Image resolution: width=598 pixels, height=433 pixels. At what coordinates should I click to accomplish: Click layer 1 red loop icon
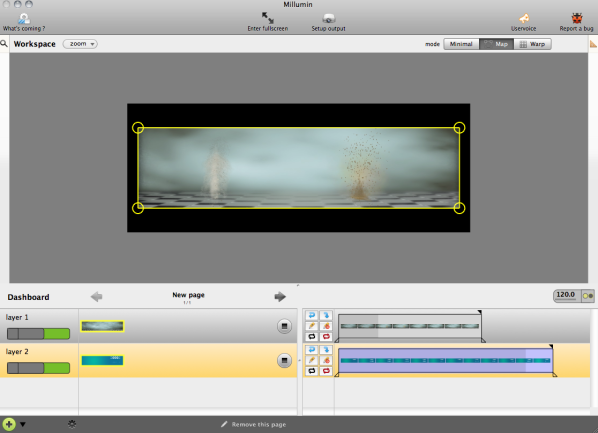tap(326, 336)
